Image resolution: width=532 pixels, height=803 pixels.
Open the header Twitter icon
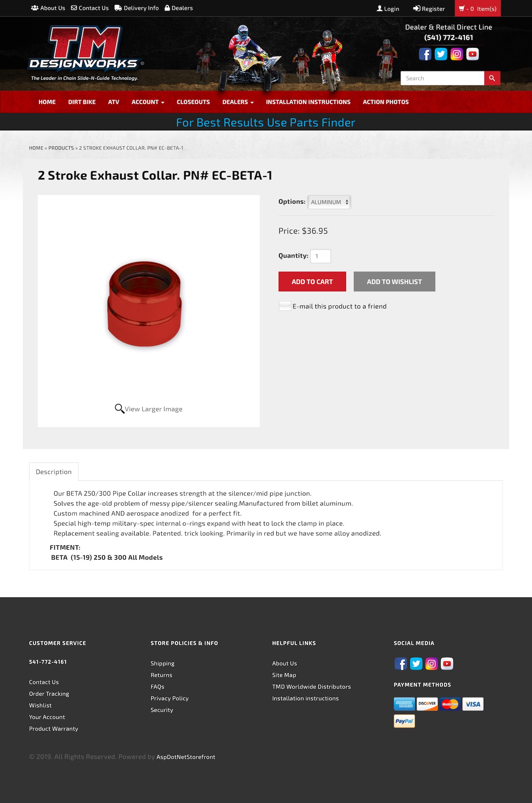441,54
